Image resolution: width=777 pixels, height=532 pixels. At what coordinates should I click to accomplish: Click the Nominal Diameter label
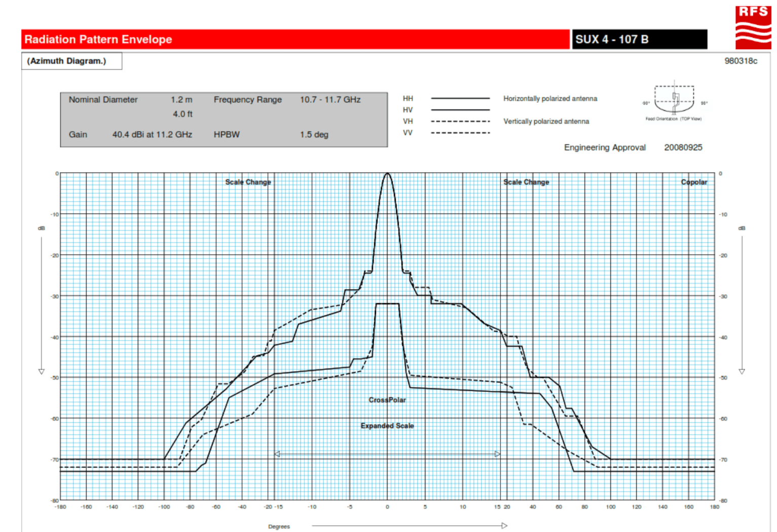point(103,100)
